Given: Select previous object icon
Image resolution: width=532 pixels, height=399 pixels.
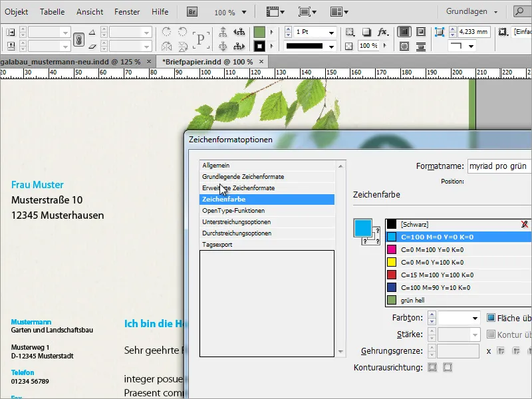Looking at the screenshot, I should tap(239, 32).
